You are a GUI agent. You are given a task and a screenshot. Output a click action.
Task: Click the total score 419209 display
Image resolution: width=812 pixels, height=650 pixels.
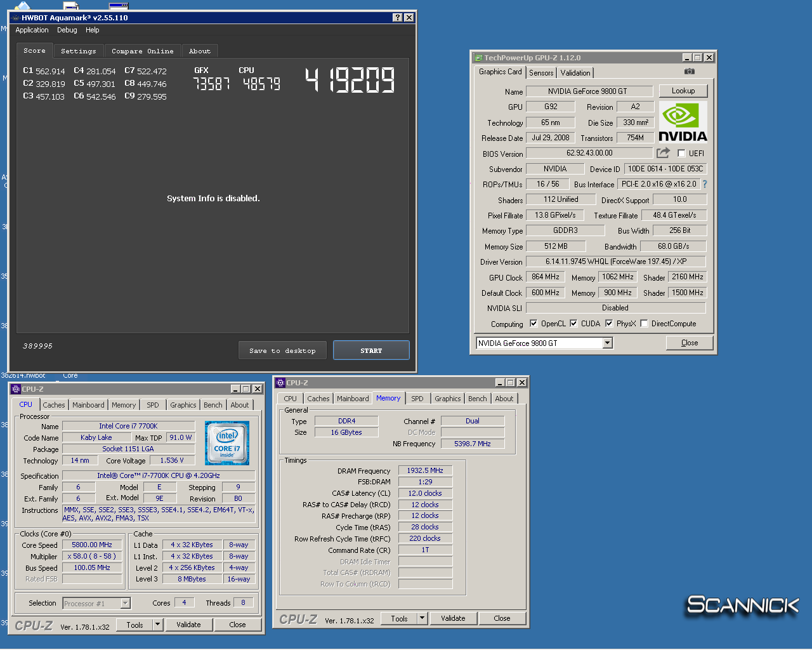[x=350, y=81]
